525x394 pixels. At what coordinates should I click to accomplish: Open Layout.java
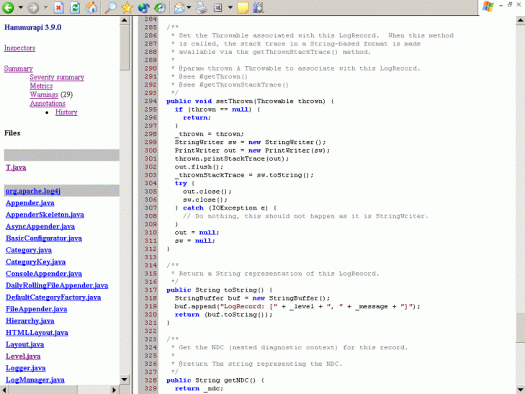(25, 344)
